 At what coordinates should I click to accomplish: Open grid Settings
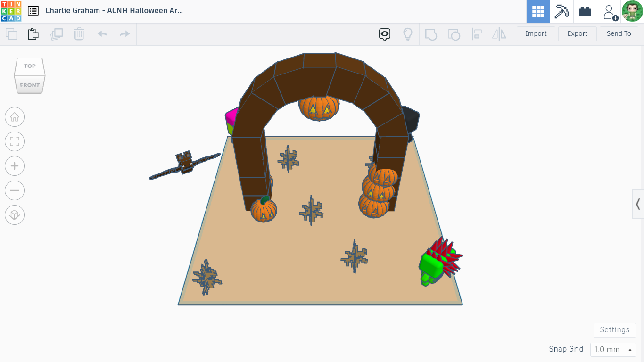pyautogui.click(x=614, y=330)
